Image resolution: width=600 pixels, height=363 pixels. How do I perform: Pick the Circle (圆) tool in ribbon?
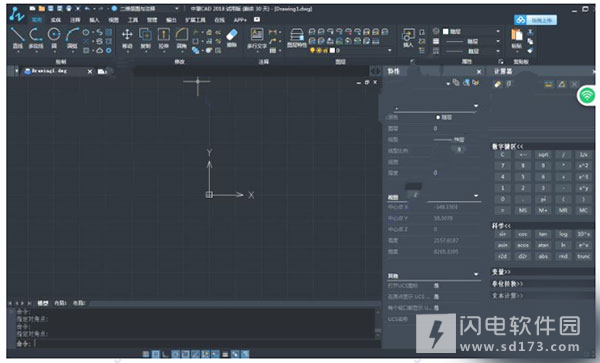click(x=54, y=38)
